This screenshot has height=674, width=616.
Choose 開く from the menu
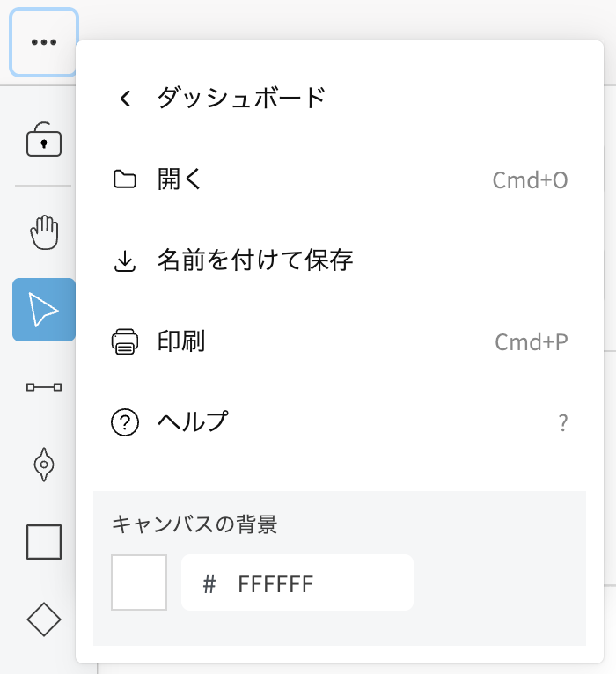click(180, 179)
